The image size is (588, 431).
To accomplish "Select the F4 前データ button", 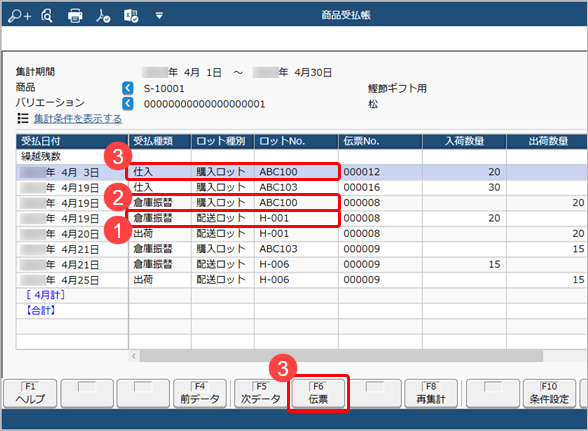I will tap(200, 393).
